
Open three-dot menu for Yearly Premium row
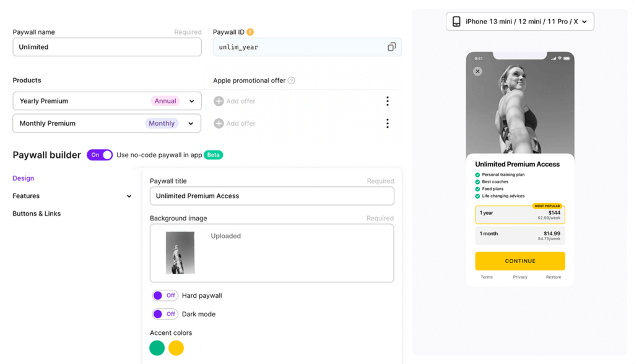click(x=388, y=101)
